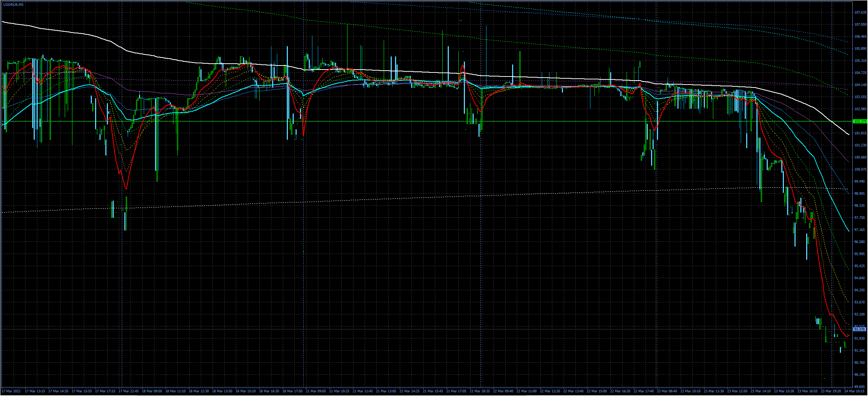Click the 21 Mar 18:35 time label
This screenshot has width=868, height=396.
[480, 391]
